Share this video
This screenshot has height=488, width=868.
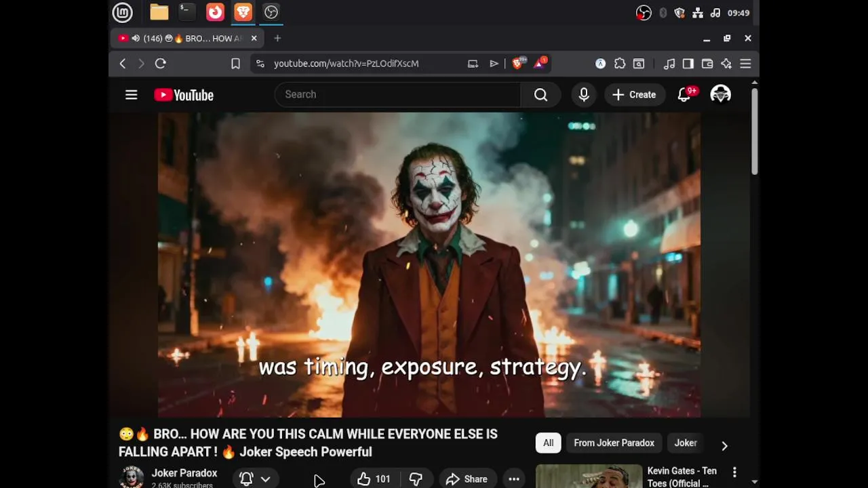467,479
